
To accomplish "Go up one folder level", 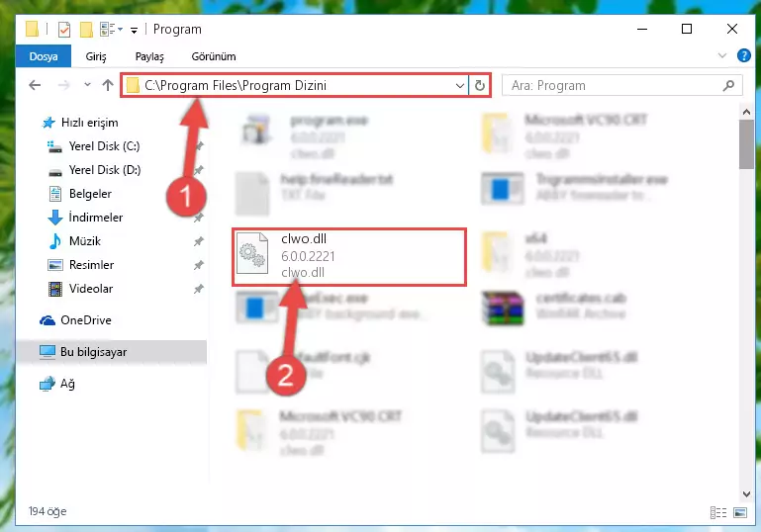I will coord(108,85).
